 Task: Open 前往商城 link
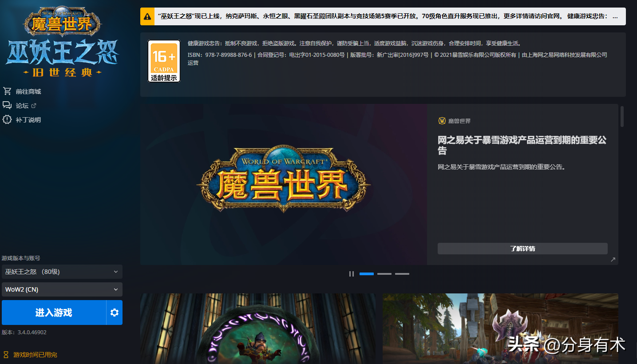(x=28, y=91)
